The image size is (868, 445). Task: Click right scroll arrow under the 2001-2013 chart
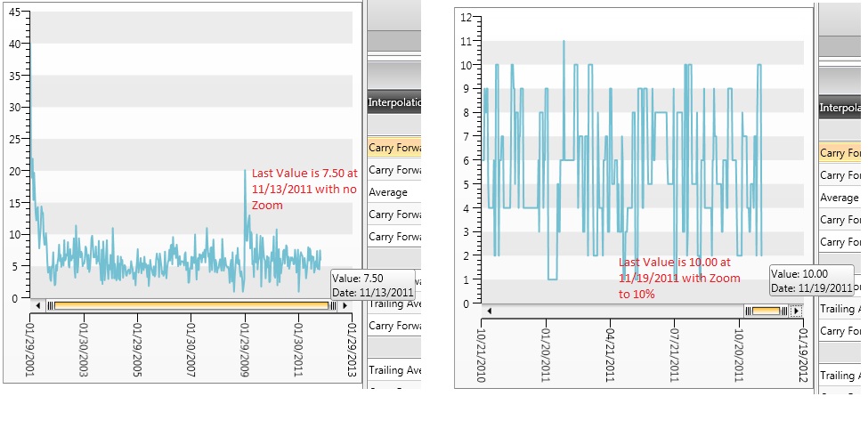point(345,305)
